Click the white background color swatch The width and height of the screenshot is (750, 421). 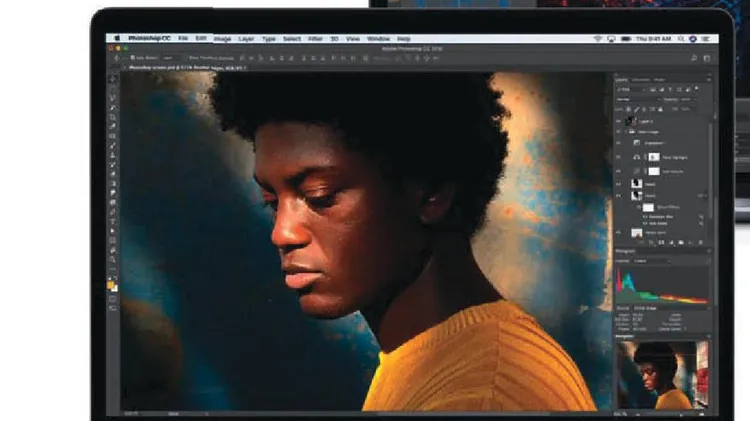115,289
